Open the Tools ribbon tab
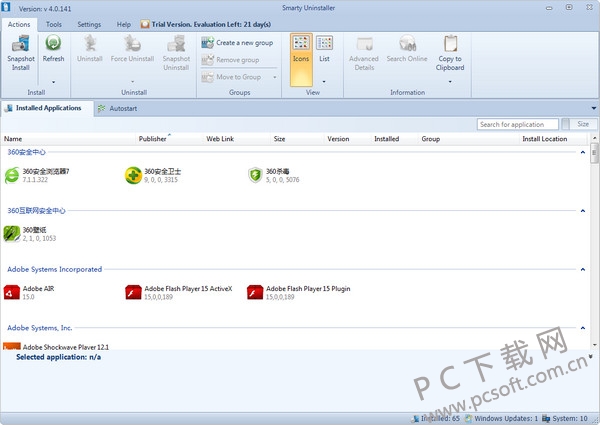Viewport: 600px width, 425px height. (x=54, y=24)
